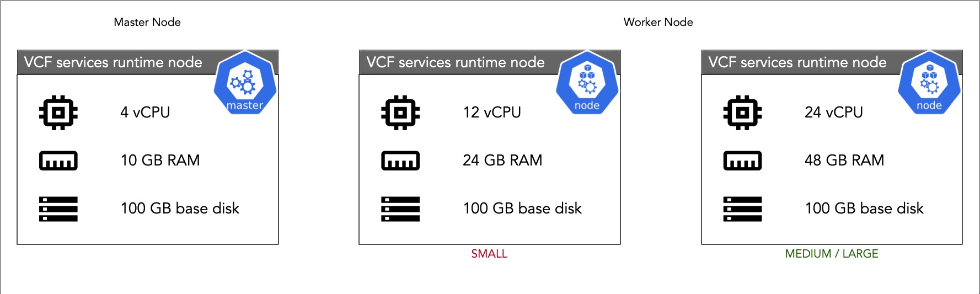Select the green MEDIUM / LARGE label

(832, 254)
